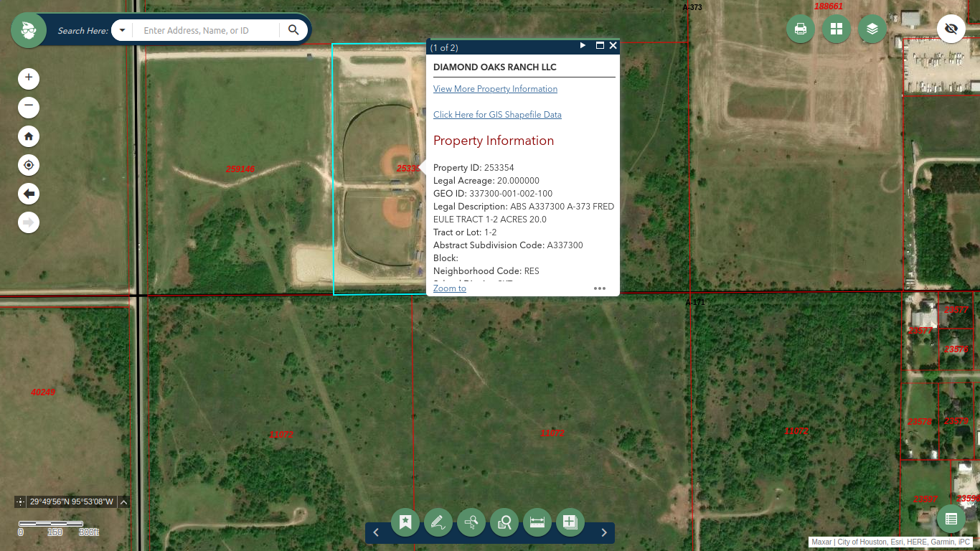Open the Measurement ruler widget

537,522
